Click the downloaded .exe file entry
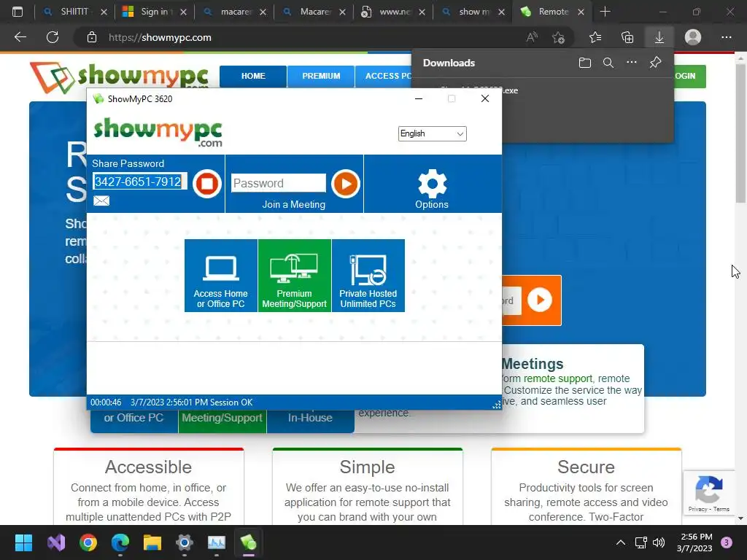Screen dimensions: 747x560 [543, 90]
